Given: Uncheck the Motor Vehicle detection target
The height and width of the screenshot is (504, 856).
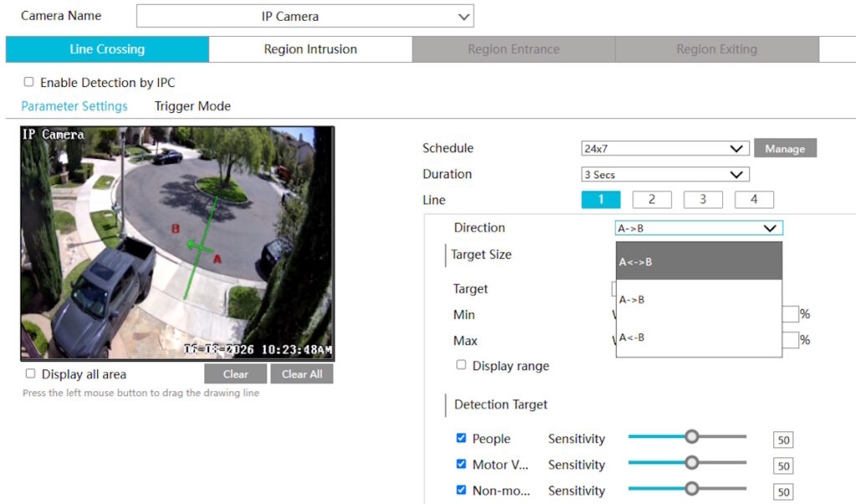Looking at the screenshot, I should pos(461,464).
